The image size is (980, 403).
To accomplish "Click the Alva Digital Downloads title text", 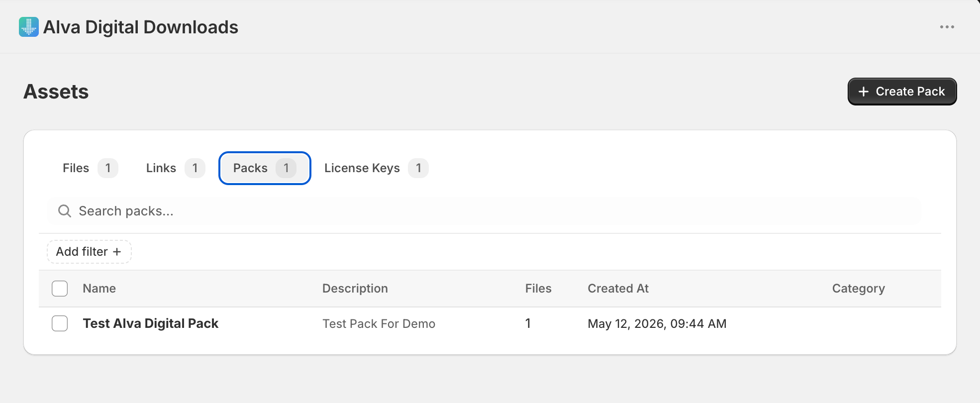I will pyautogui.click(x=141, y=27).
